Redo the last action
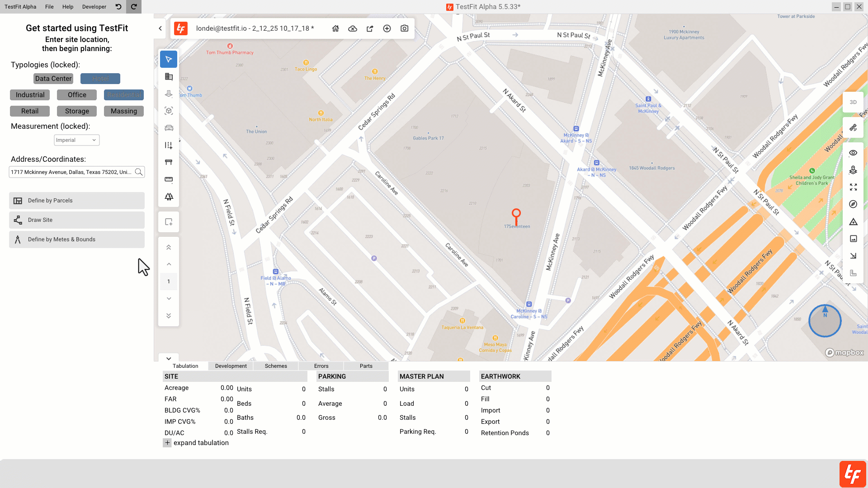 134,7
